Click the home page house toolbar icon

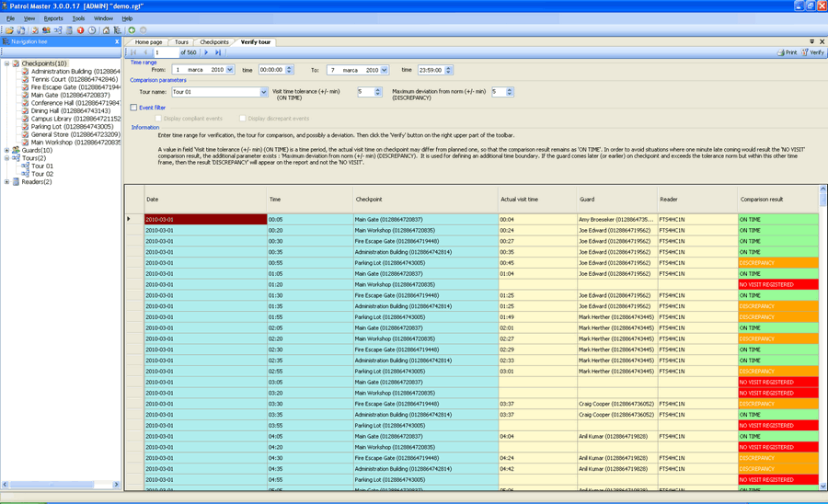[106, 30]
